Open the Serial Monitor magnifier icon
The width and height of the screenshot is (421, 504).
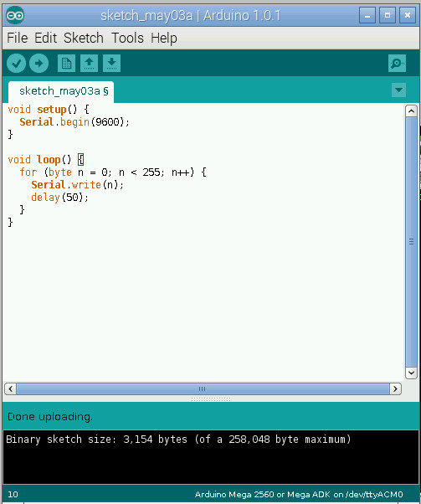coord(397,64)
